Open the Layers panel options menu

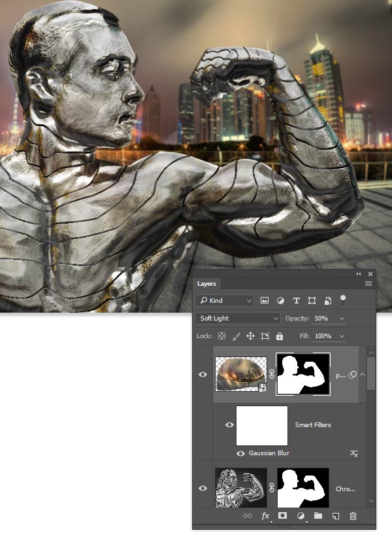tap(368, 284)
